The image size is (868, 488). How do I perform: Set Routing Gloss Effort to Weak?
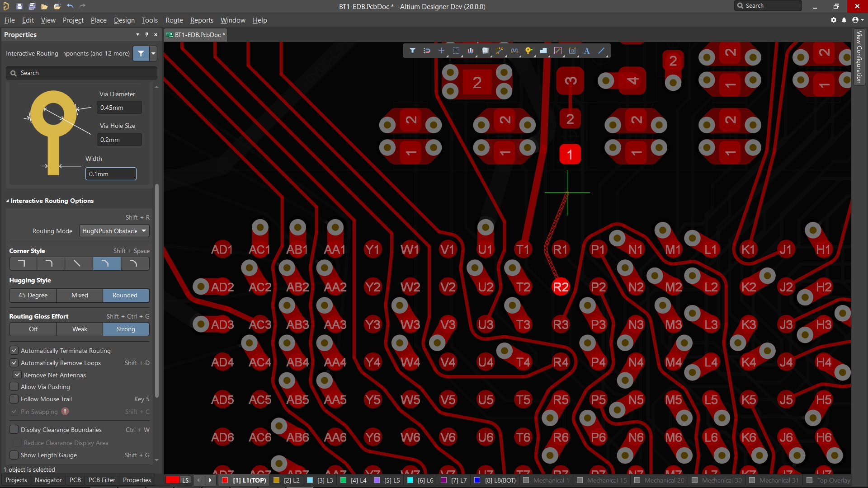(x=79, y=329)
